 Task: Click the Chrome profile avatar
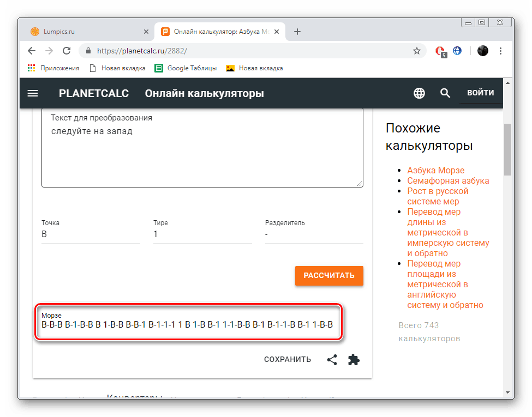[483, 51]
